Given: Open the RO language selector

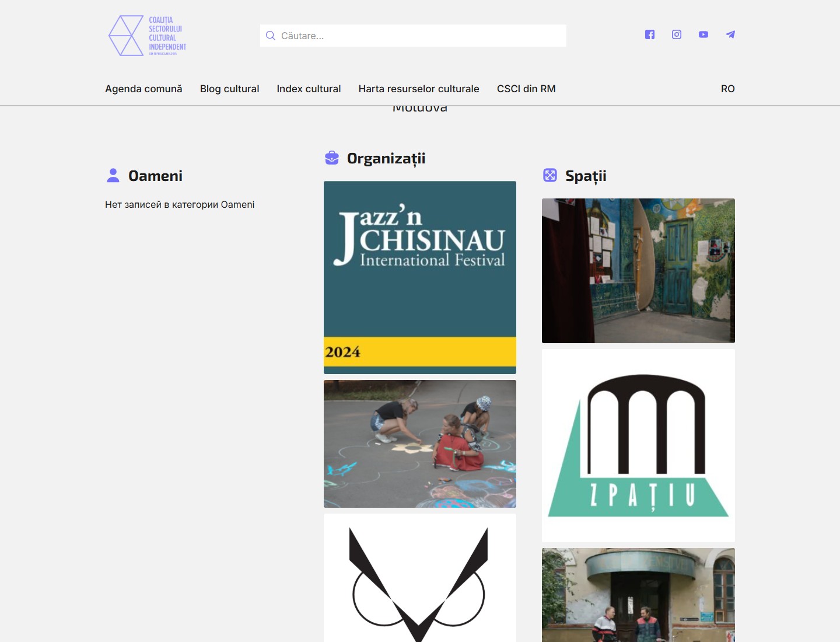Looking at the screenshot, I should tap(727, 89).
